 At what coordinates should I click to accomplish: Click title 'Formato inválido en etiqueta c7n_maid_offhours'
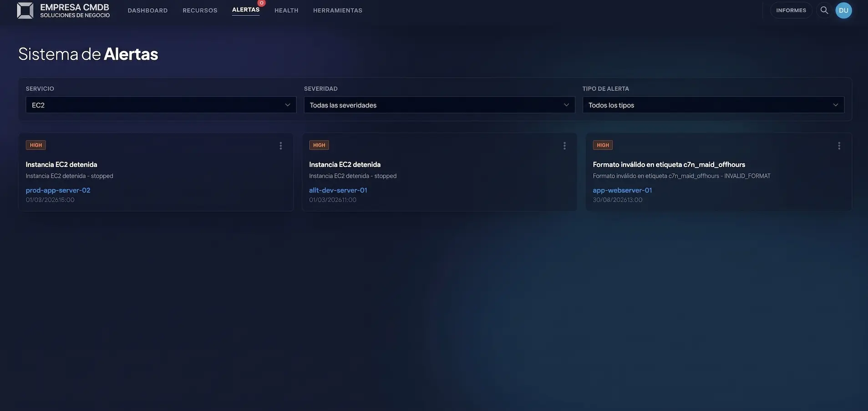click(669, 164)
